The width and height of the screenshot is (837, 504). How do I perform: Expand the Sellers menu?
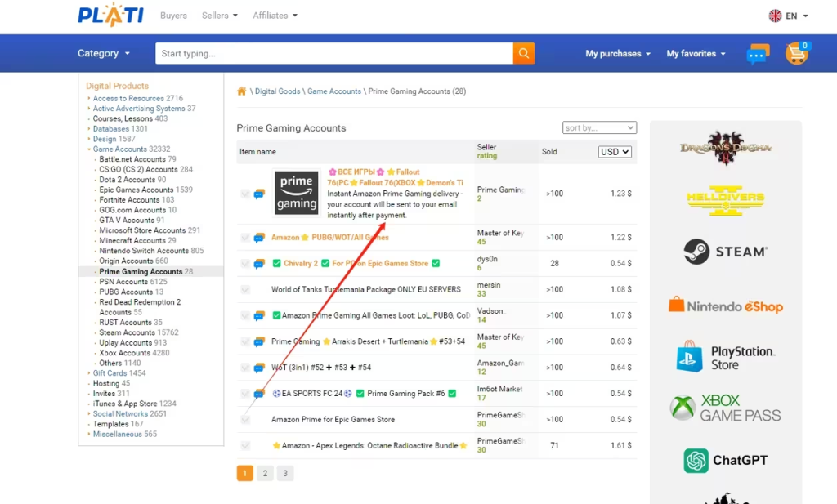pos(219,16)
